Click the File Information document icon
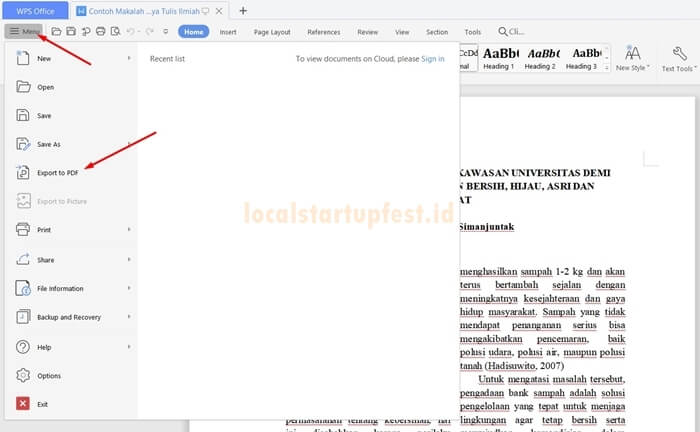 point(23,288)
